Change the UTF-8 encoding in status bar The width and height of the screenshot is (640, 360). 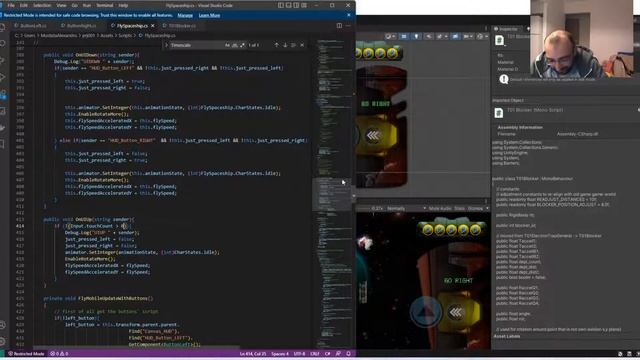pyautogui.click(x=299, y=353)
